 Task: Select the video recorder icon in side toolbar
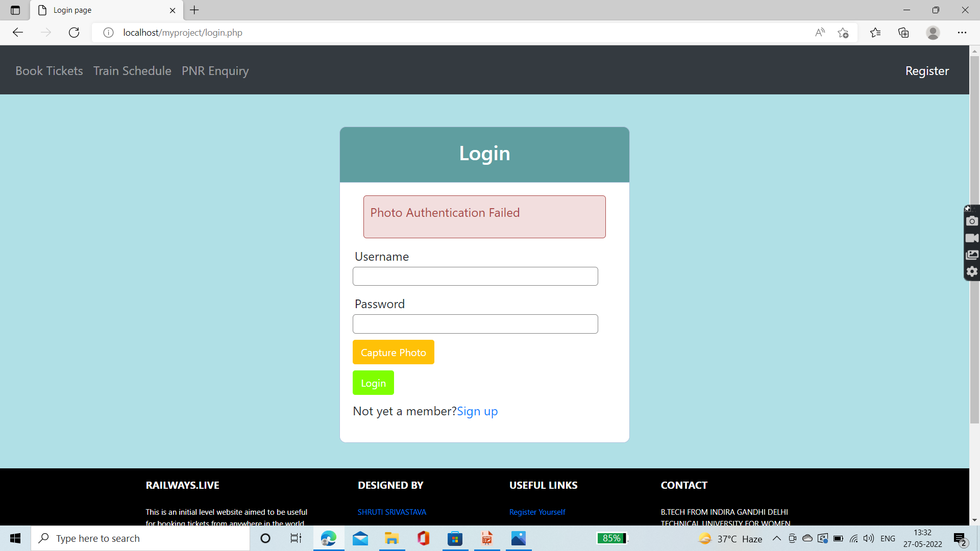click(x=972, y=238)
